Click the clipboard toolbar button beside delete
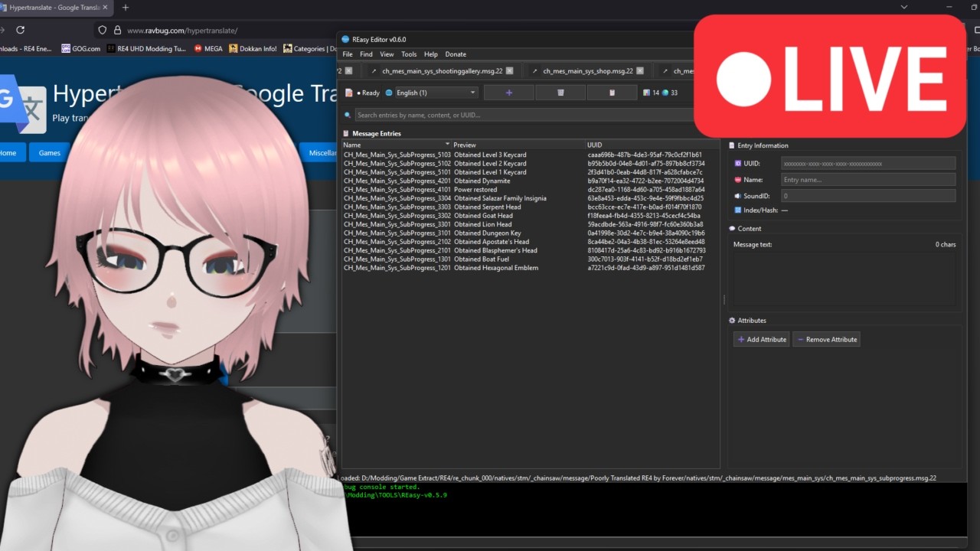Screen dimensions: 980x551 point(612,93)
